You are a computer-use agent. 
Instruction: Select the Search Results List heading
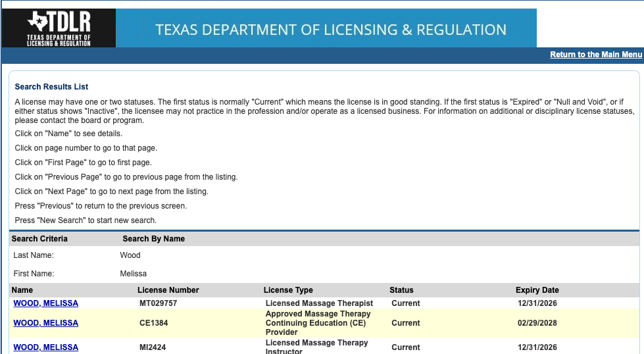coord(51,87)
